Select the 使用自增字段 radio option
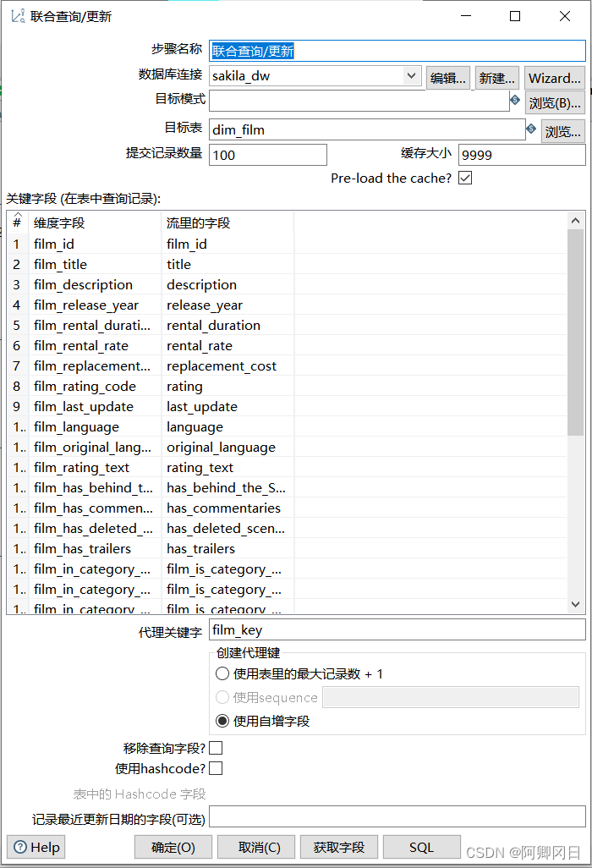The image size is (592, 868). click(x=222, y=722)
